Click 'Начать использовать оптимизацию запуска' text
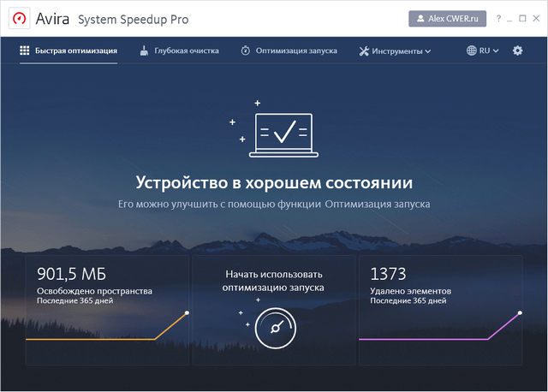The width and height of the screenshot is (548, 392). (x=274, y=281)
